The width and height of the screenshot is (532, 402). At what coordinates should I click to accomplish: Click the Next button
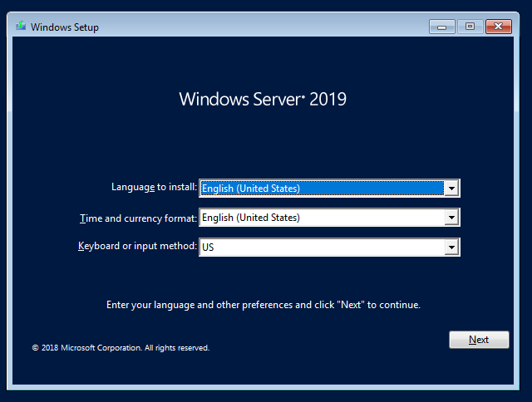[x=479, y=340]
